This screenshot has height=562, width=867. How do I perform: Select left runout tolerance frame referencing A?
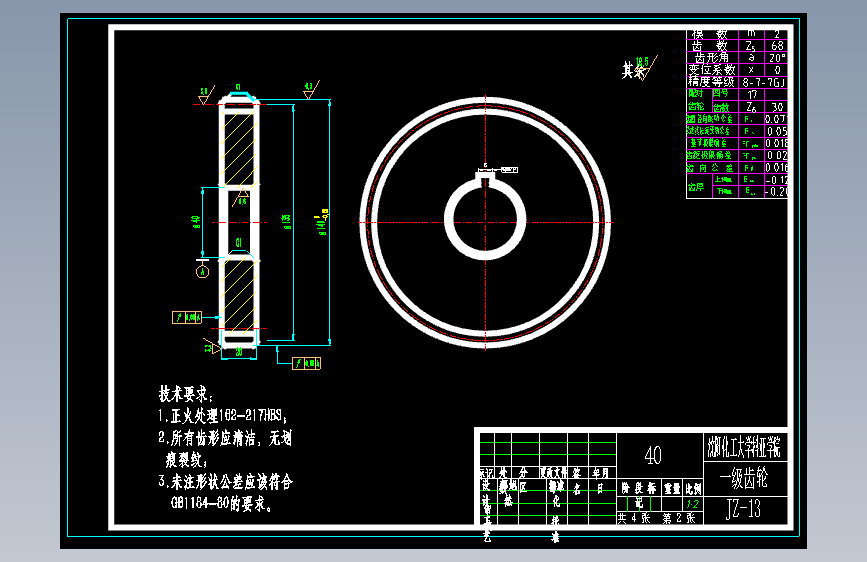[x=187, y=318]
